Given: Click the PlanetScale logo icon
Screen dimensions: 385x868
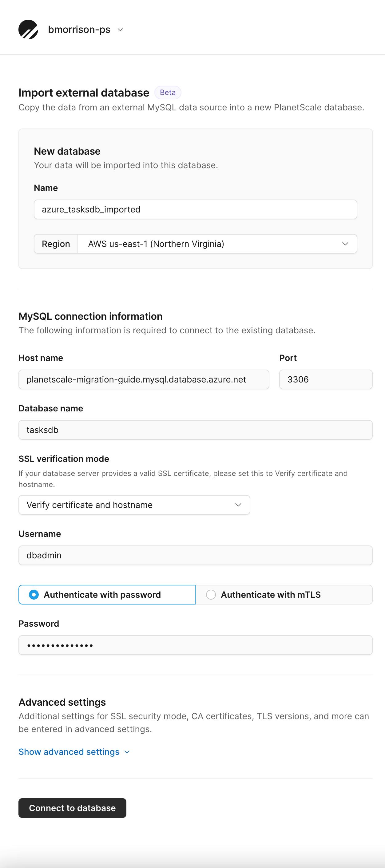Looking at the screenshot, I should (x=28, y=30).
